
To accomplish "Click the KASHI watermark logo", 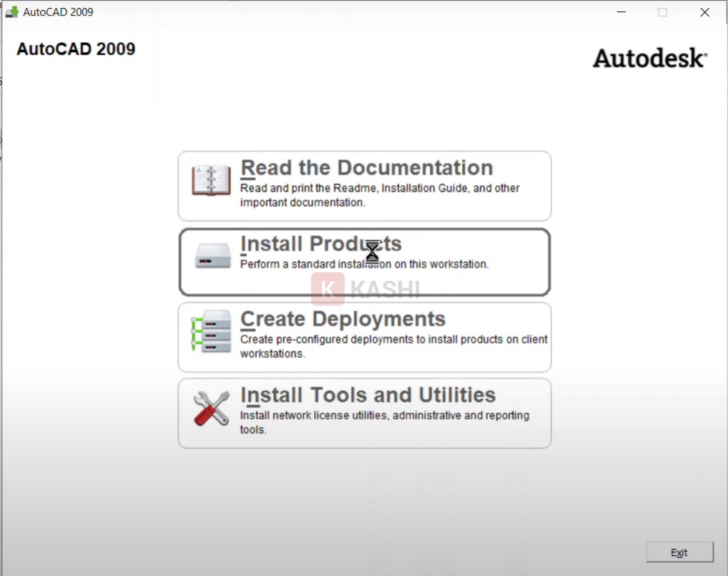I will coord(365,289).
